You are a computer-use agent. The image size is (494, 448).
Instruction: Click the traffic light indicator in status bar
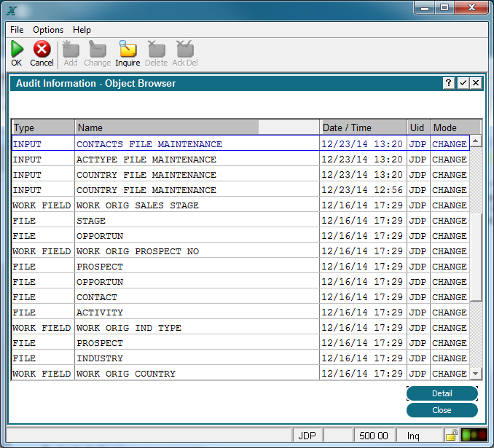474,436
